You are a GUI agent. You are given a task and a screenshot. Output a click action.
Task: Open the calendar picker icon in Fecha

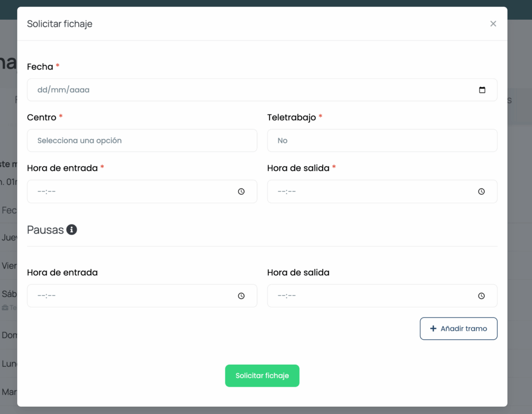[482, 90]
